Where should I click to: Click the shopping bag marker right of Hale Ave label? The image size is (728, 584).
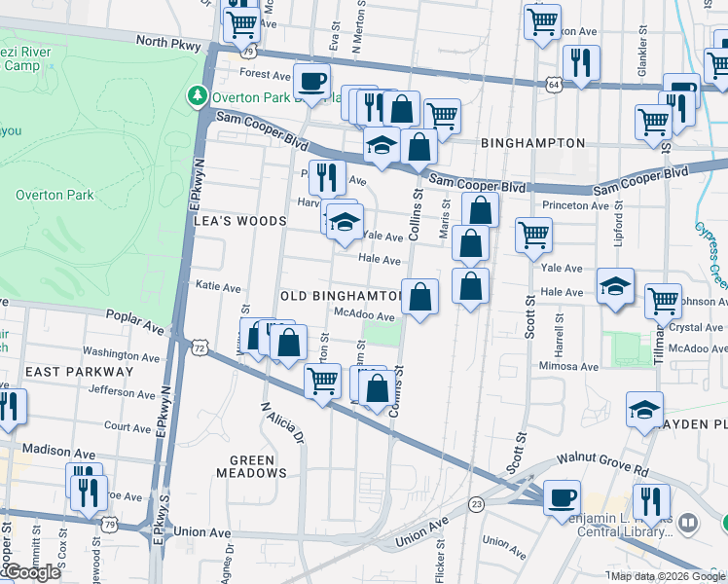(470, 286)
